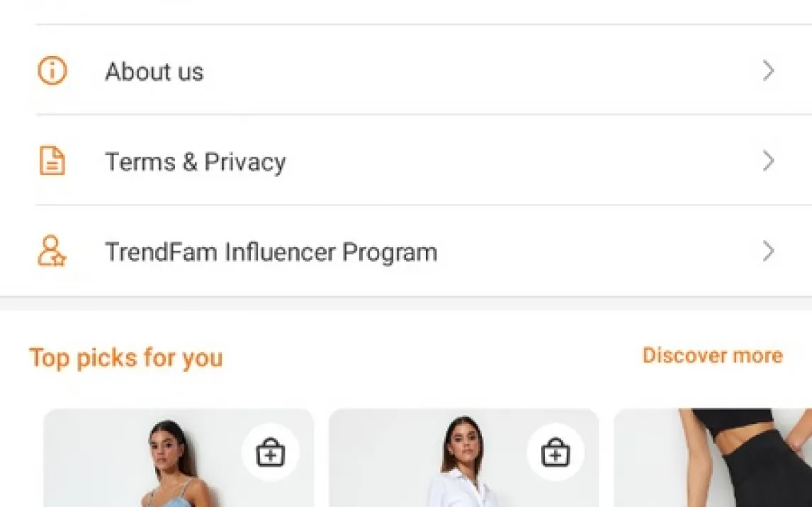Click the TrendFam influencer person-star icon

(x=52, y=251)
